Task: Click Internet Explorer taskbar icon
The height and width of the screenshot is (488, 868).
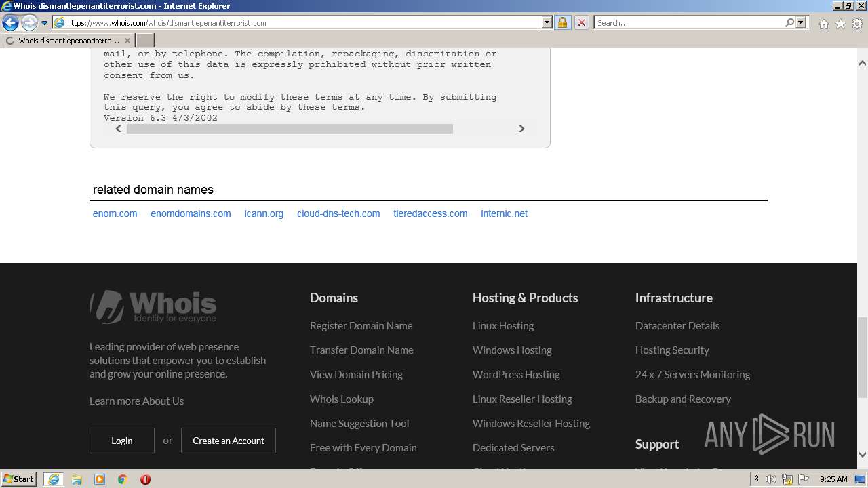Action: [54, 479]
